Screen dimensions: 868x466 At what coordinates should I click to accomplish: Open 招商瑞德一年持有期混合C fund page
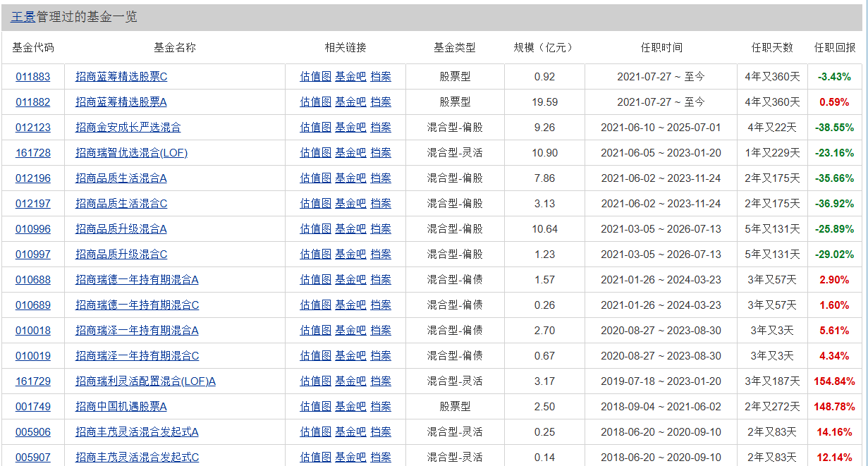coord(137,305)
